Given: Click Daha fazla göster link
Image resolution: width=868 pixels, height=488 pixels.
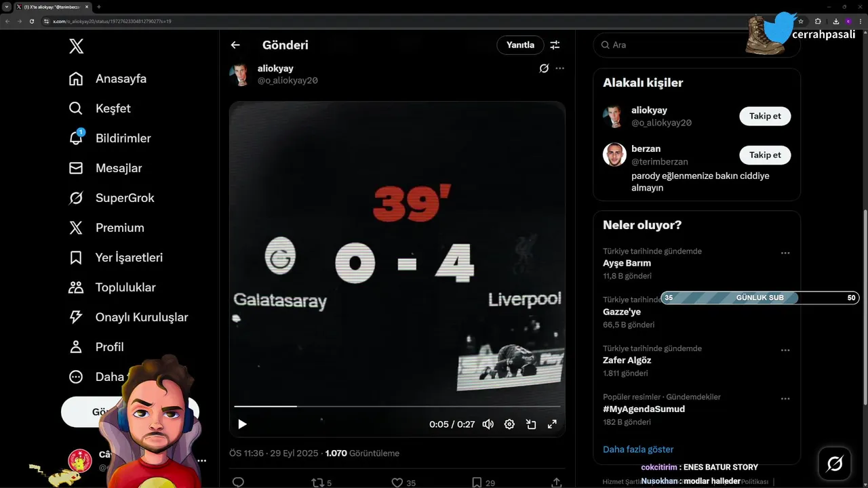Looking at the screenshot, I should pos(638,449).
